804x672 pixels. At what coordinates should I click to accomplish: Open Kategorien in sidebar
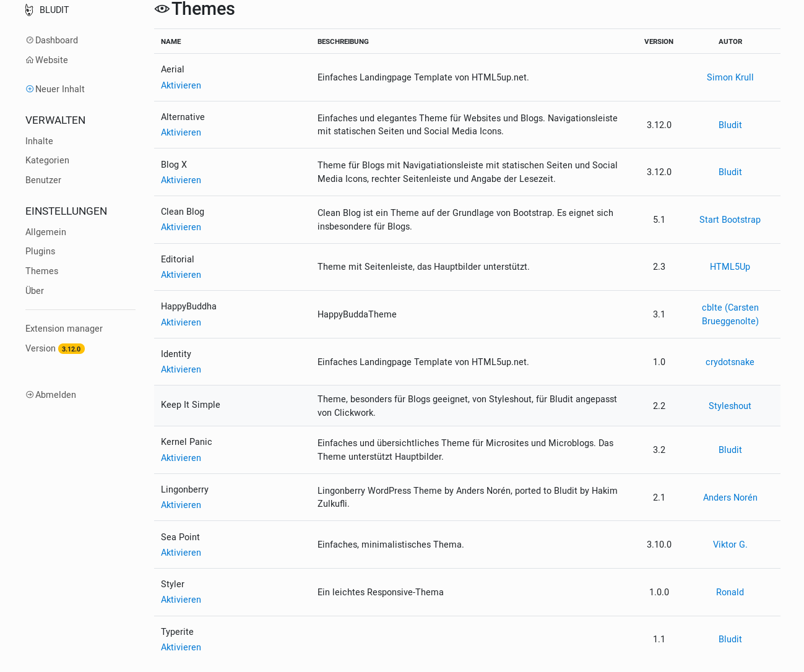point(47,160)
